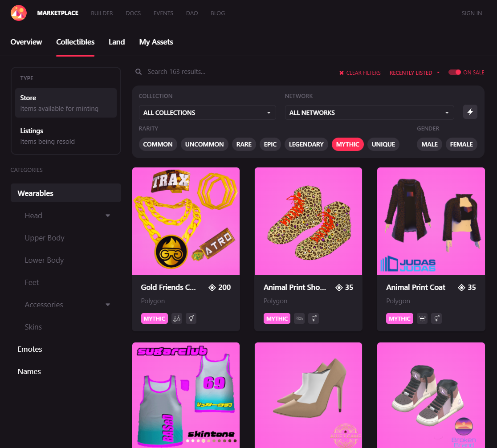
Task: Switch to the Land tab
Action: (117, 42)
